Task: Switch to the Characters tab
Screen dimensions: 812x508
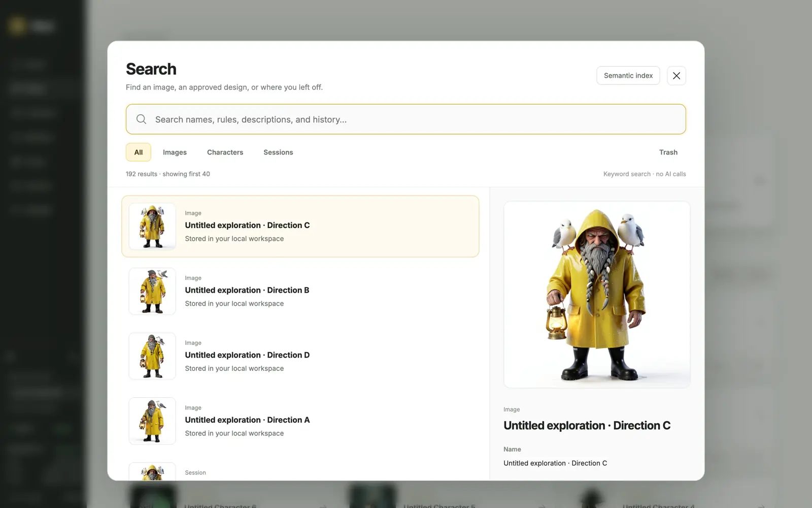Action: 225,152
